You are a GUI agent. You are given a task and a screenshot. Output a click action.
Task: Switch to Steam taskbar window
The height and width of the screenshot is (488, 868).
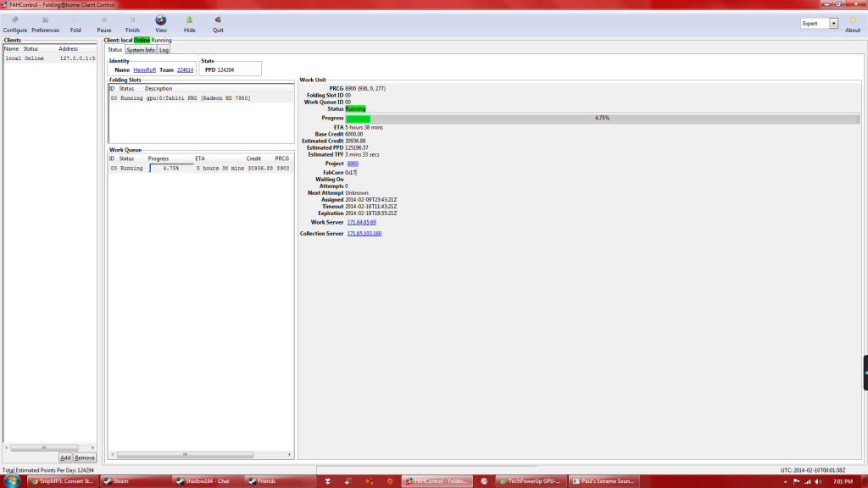coord(135,481)
